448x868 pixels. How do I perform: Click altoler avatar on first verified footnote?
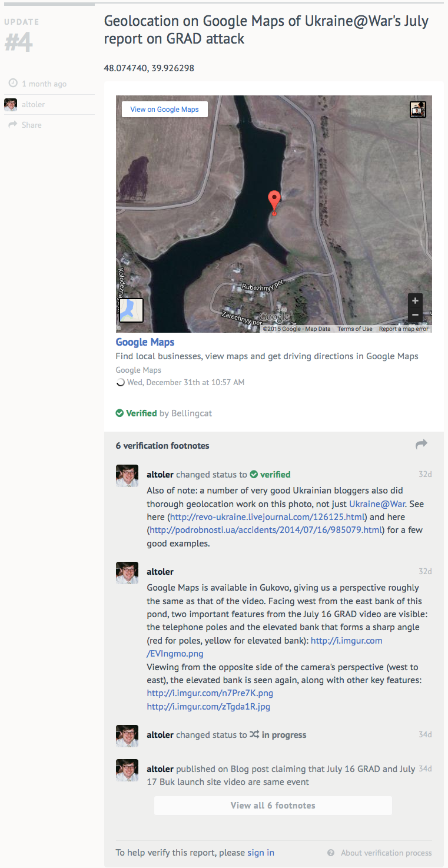[x=127, y=476]
